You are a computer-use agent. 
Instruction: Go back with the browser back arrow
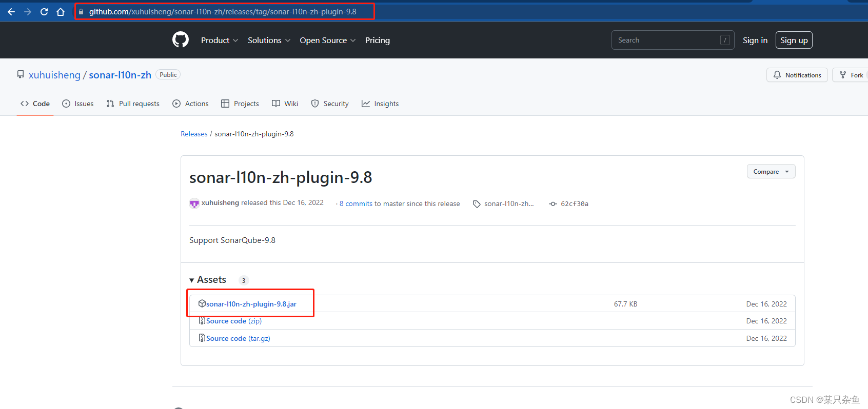(x=11, y=12)
